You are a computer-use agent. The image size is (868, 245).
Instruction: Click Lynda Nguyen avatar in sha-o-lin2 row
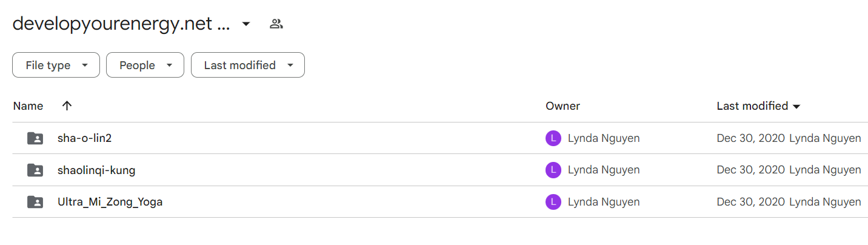click(x=553, y=138)
